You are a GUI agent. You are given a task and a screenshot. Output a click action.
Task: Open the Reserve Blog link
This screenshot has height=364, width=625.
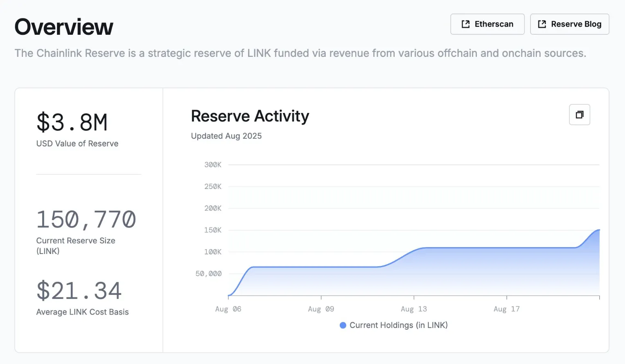569,24
